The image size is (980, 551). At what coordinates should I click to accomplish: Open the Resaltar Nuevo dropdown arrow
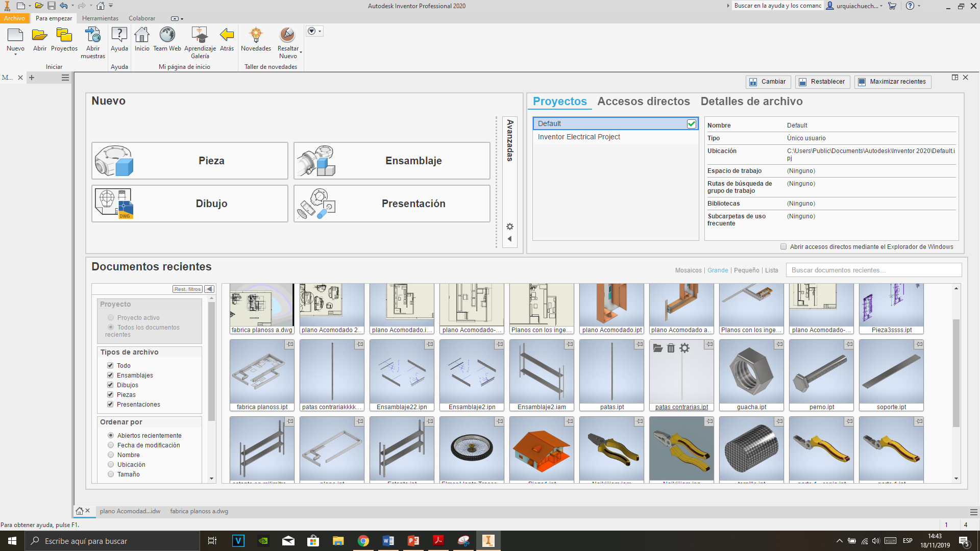[x=301, y=53]
